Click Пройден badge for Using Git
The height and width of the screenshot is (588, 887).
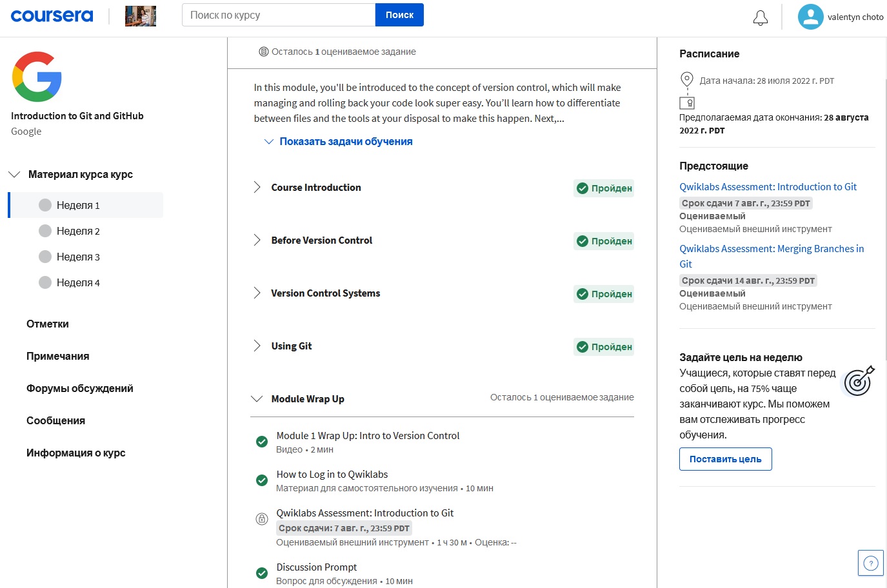tap(604, 347)
